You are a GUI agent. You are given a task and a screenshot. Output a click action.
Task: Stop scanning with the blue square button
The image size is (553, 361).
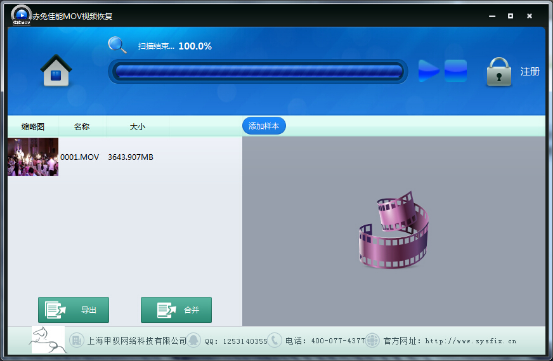(456, 71)
